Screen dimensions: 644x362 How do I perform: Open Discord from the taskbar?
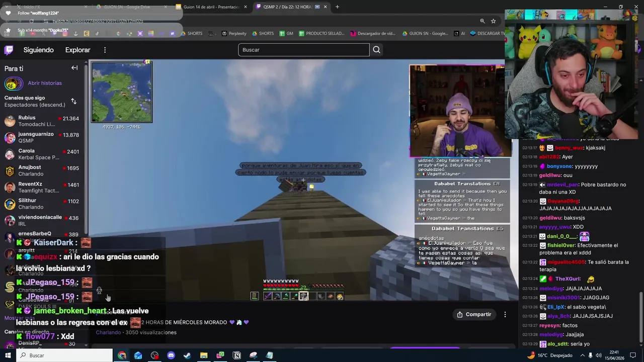(x=171, y=355)
